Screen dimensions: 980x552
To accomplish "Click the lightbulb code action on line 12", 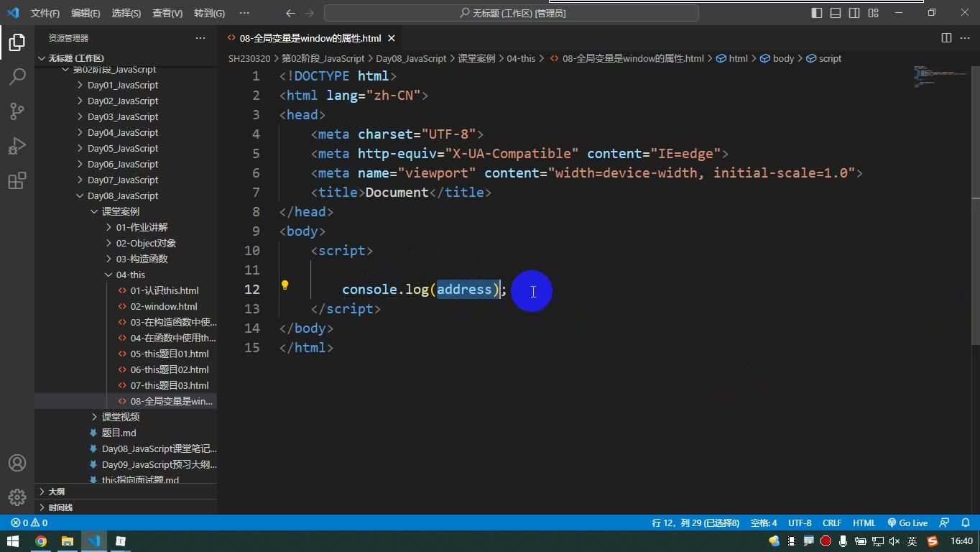I will tap(285, 285).
